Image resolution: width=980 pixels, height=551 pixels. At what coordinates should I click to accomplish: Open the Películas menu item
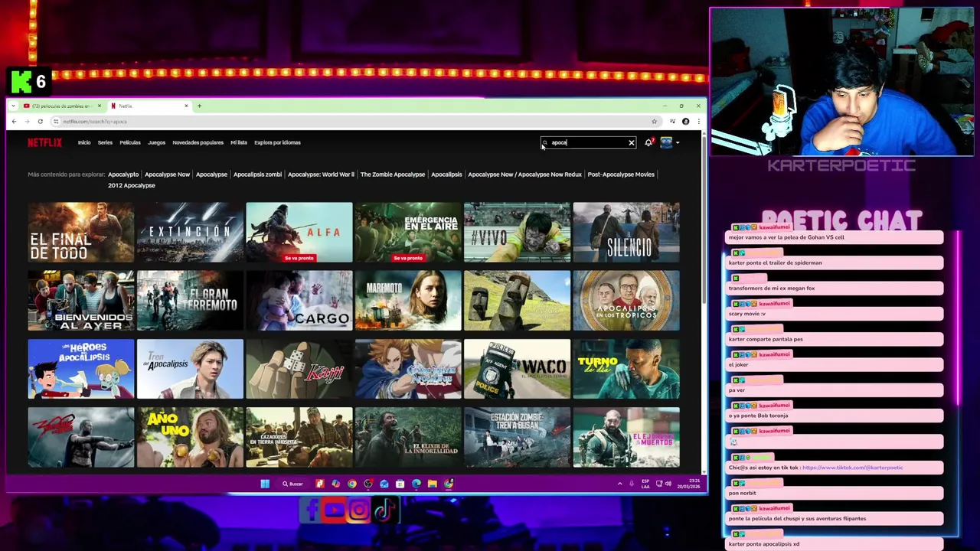[130, 142]
